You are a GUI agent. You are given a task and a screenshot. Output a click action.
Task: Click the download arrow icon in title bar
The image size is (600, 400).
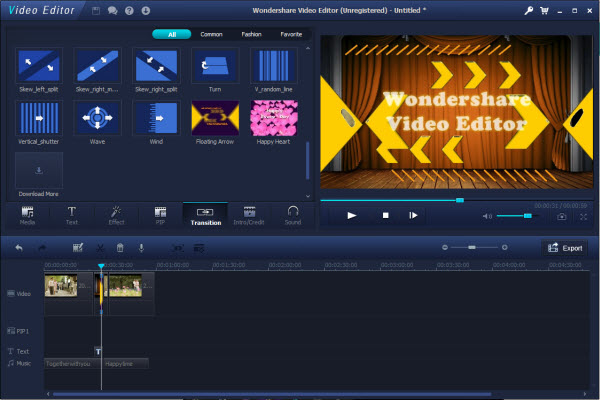coord(146,11)
